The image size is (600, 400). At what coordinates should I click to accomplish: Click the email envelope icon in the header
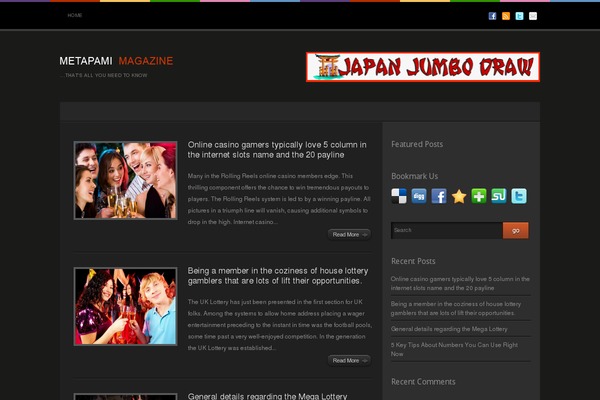point(533,16)
